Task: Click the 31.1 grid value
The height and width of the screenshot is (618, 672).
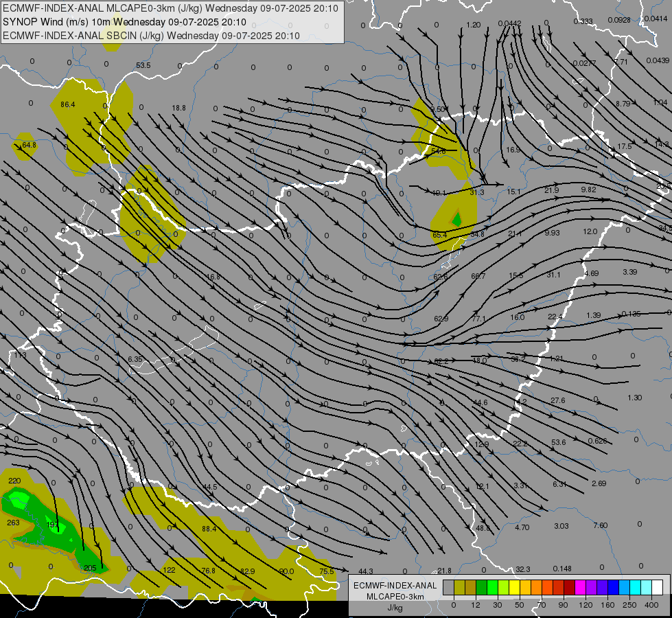Action: (x=553, y=275)
